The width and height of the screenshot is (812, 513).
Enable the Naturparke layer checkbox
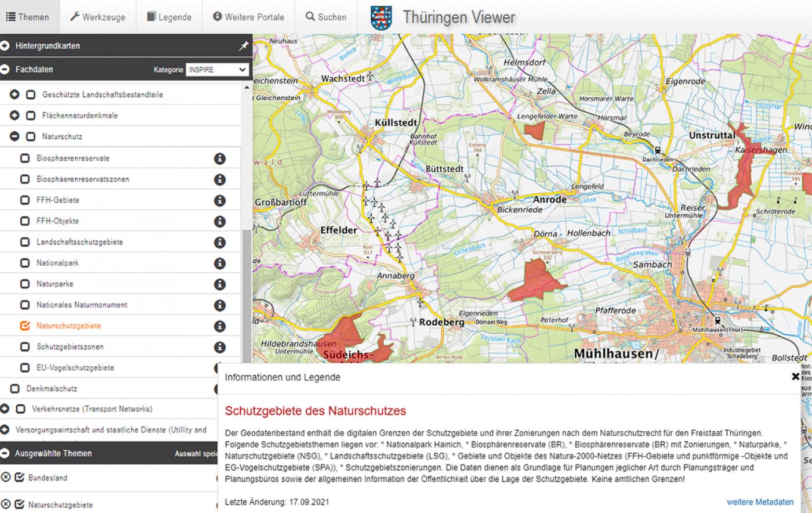[x=25, y=284]
